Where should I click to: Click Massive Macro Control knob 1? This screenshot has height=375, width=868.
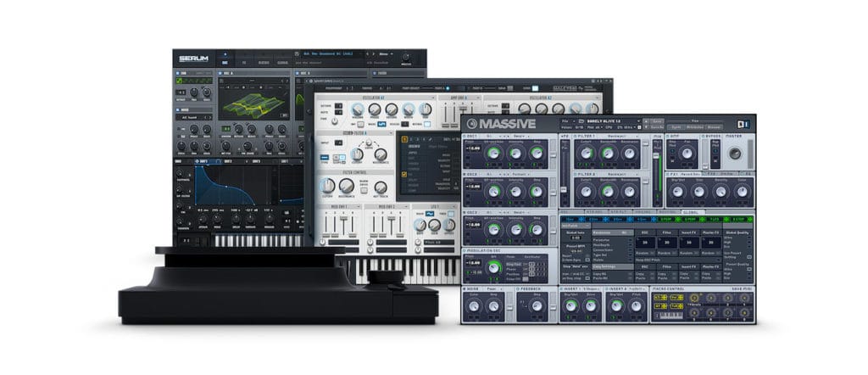coord(695,298)
